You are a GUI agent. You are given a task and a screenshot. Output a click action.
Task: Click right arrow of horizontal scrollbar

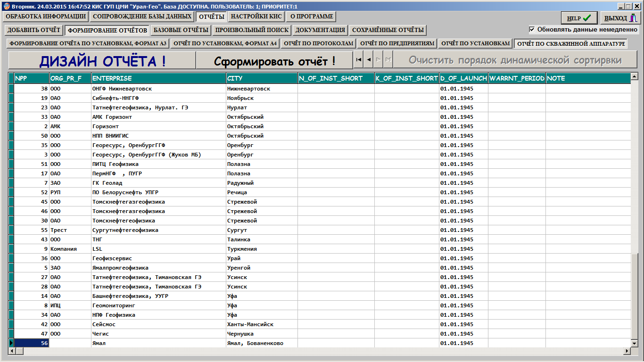point(627,351)
